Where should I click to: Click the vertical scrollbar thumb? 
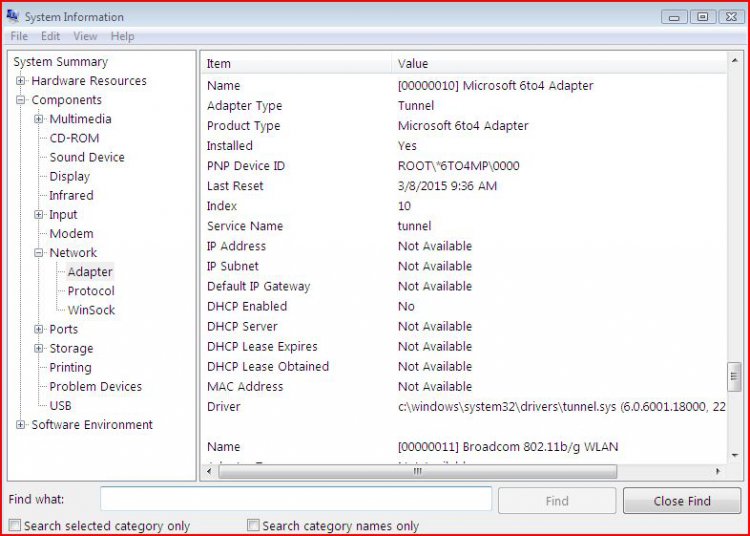coord(734,377)
